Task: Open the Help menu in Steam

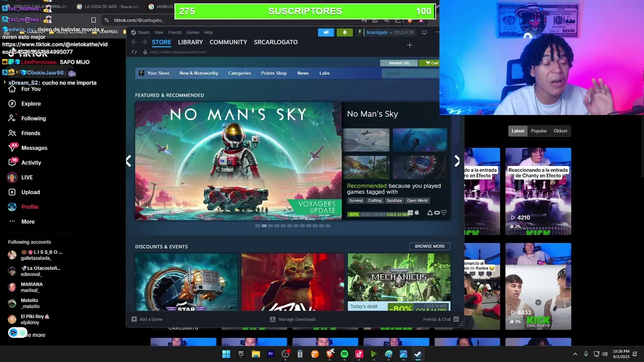Action: click(208, 32)
